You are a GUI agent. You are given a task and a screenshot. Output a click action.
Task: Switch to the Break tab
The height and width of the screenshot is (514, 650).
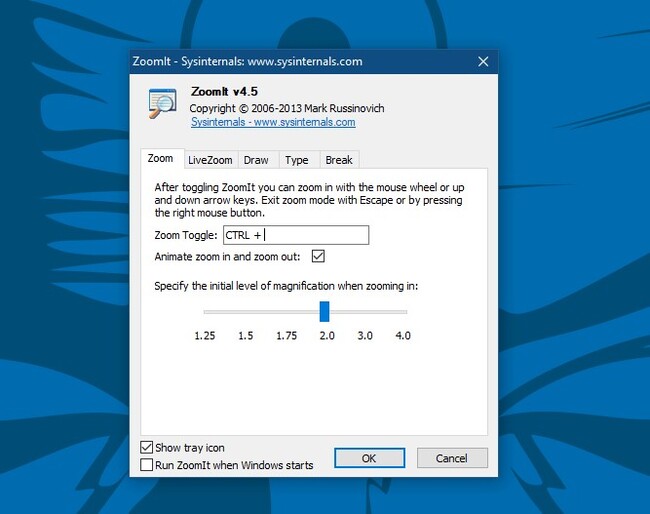tap(339, 160)
